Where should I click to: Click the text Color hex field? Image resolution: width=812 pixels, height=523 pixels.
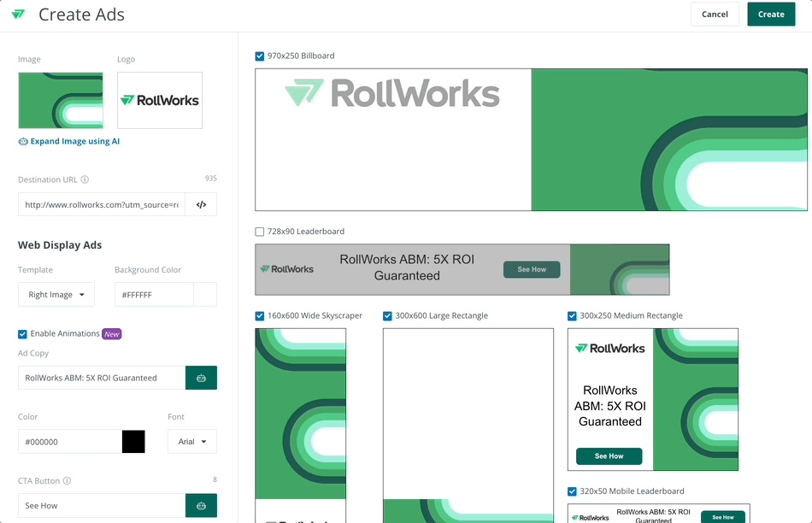[70, 442]
